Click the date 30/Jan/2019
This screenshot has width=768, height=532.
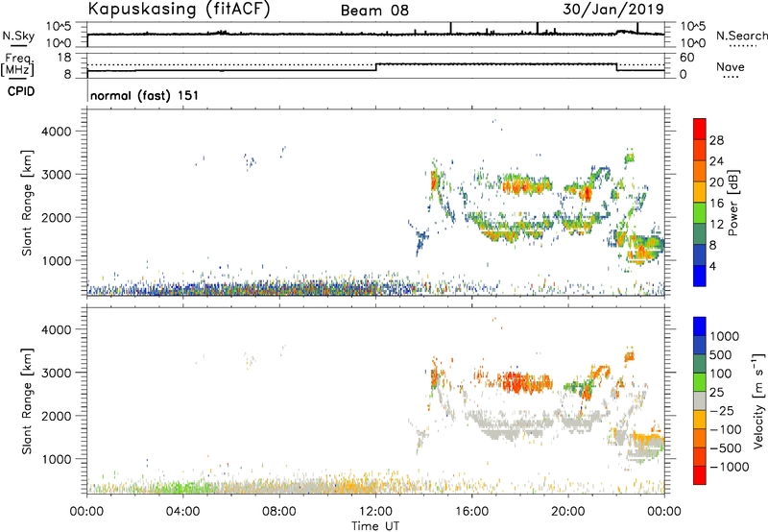point(613,10)
